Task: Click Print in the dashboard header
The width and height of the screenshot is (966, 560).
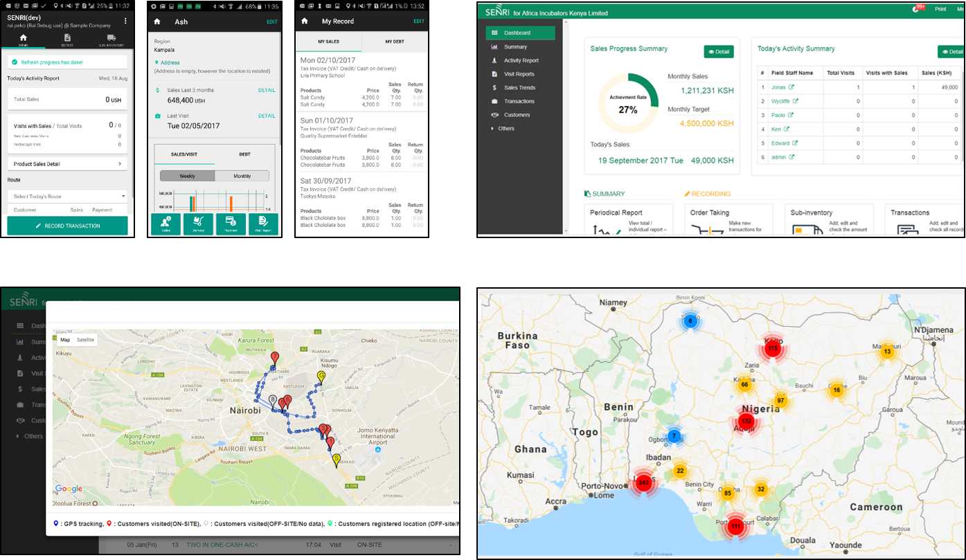Action: 940,9
